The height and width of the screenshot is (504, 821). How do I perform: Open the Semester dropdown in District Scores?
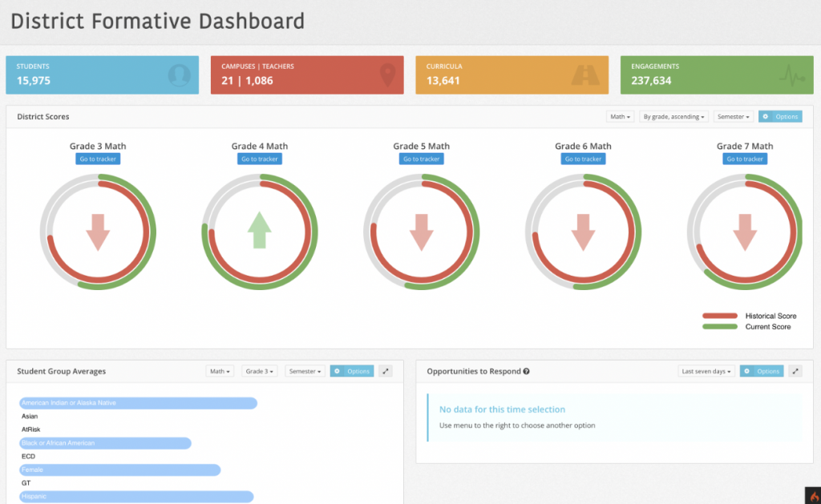tap(733, 116)
